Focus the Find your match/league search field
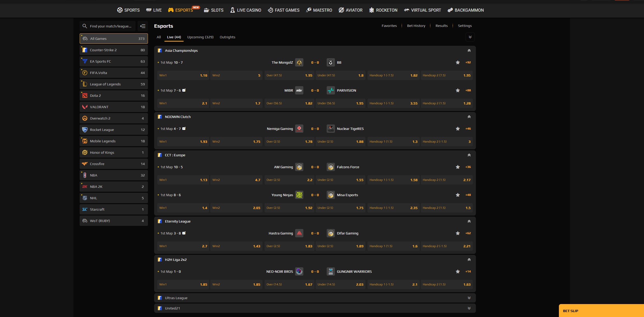Screen dimensions: 644x317 click(x=108, y=26)
